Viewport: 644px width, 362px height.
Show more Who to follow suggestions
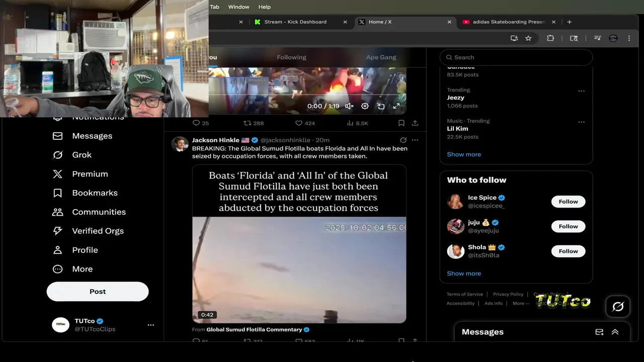point(464,274)
